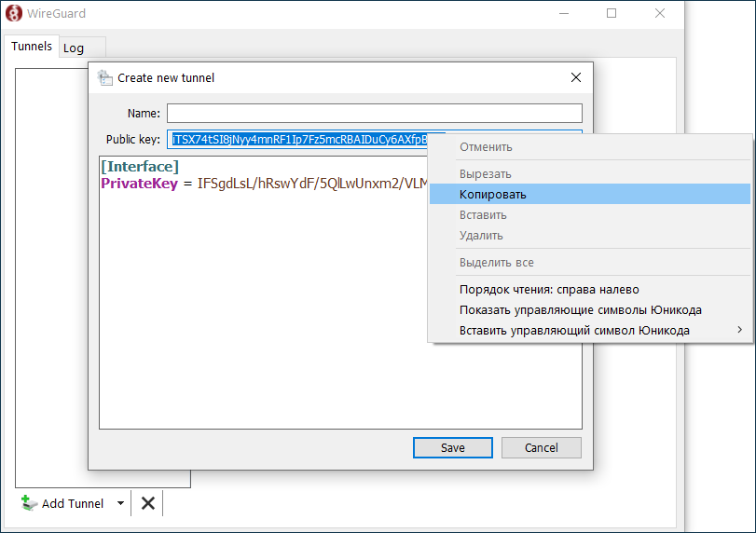Switch to the Log tab

coord(74,48)
